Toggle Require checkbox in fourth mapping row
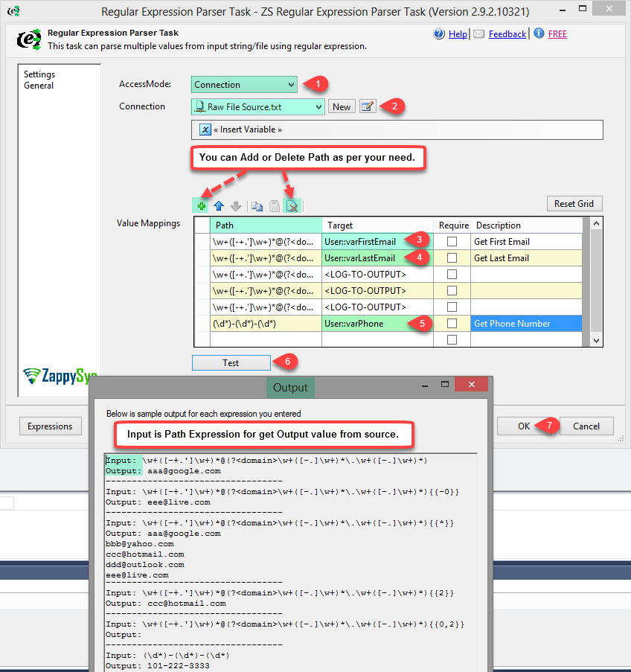The height and width of the screenshot is (672, 631). coord(452,290)
